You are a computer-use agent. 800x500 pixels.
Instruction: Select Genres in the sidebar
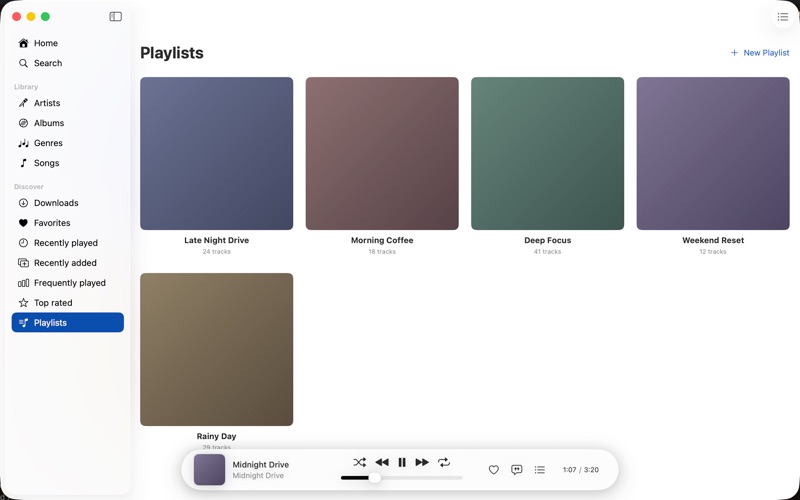tap(68, 143)
